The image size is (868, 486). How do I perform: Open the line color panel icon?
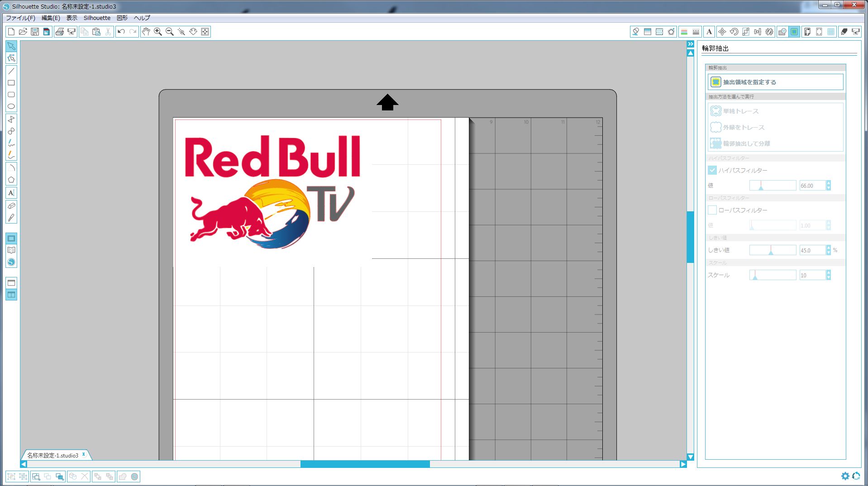[x=684, y=32]
